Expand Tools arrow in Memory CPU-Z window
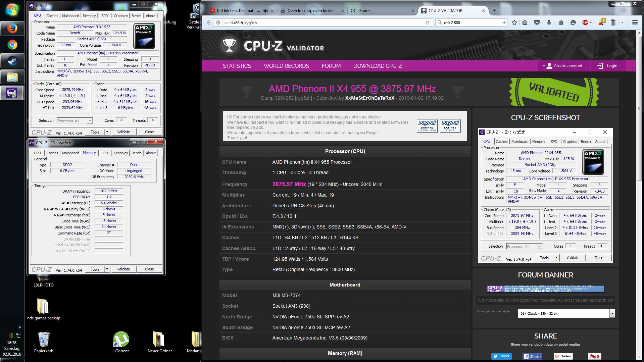The image size is (644, 362). pos(107,269)
